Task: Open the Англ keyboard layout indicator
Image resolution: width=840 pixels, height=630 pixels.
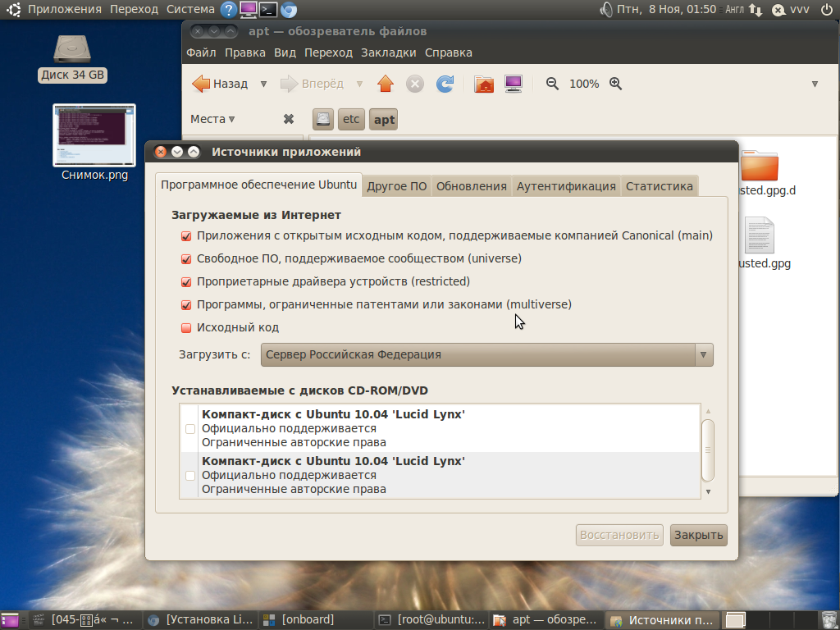Action: pos(734,9)
